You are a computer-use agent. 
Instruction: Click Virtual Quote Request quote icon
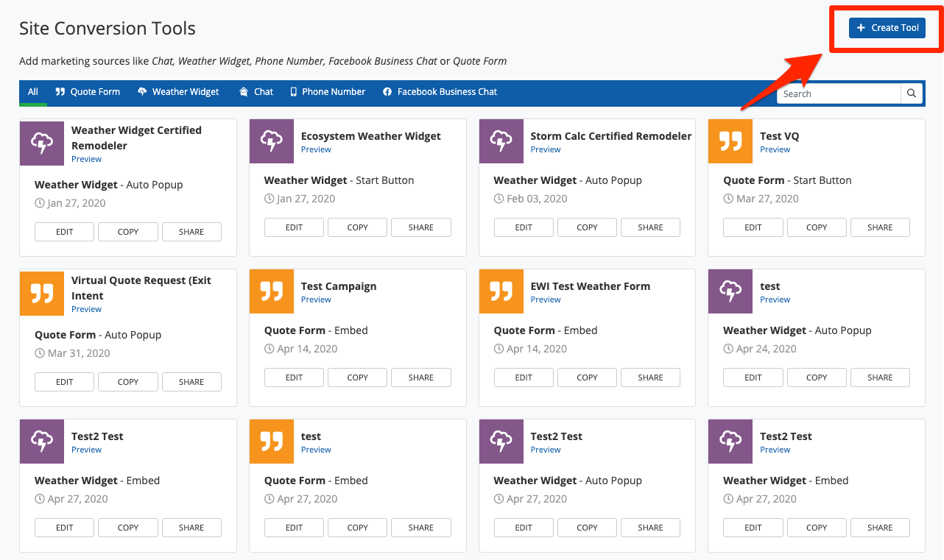(x=42, y=293)
